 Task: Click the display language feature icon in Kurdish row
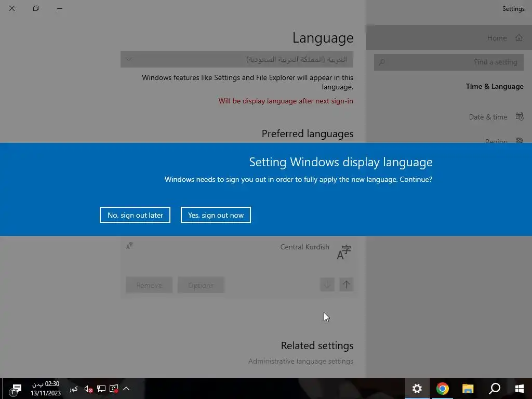coord(129,246)
